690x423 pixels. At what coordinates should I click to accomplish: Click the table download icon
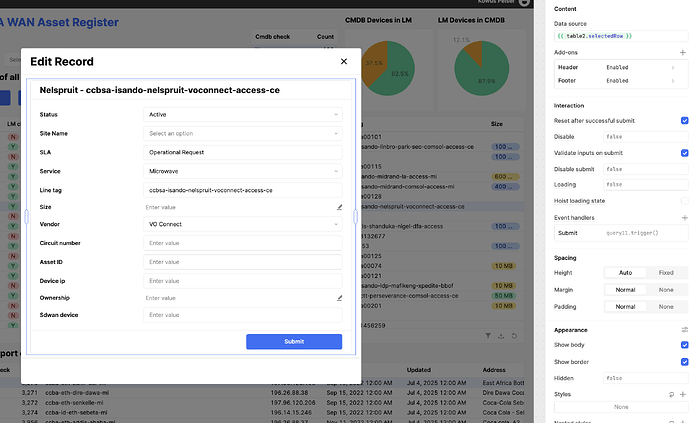(499, 336)
